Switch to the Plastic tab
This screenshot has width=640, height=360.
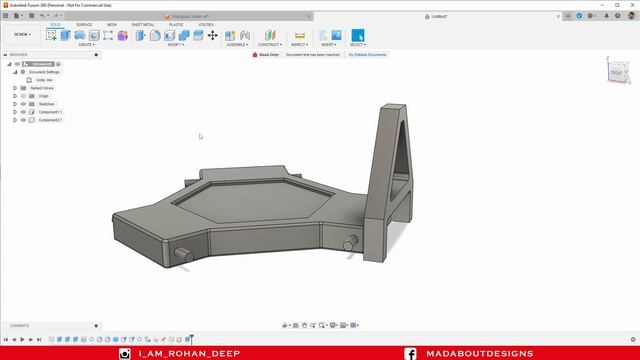pos(176,25)
